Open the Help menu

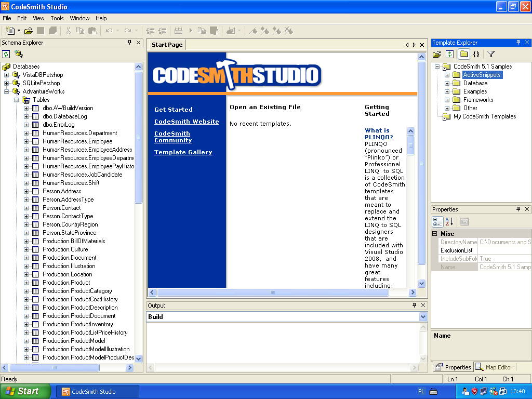(x=101, y=18)
